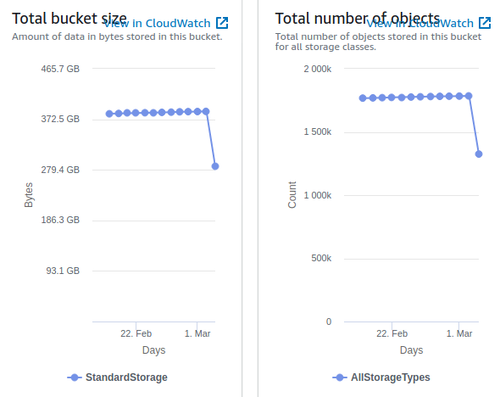Toggle the AllStorageTypes legend series
This screenshot has width=500, height=397.
point(381,377)
